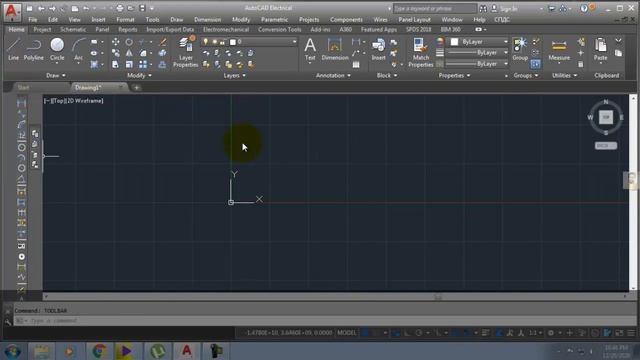
Task: Open the Components menu
Action: click(x=346, y=20)
